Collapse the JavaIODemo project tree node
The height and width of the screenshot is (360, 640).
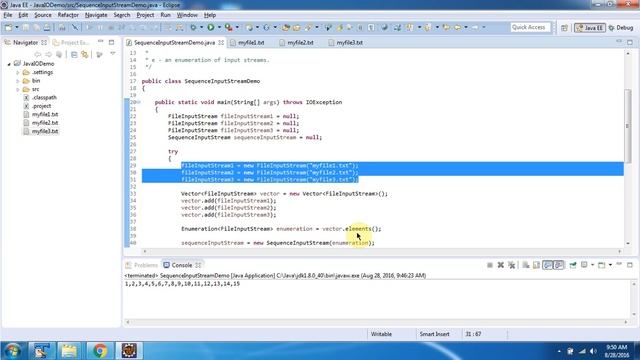(x=9, y=64)
